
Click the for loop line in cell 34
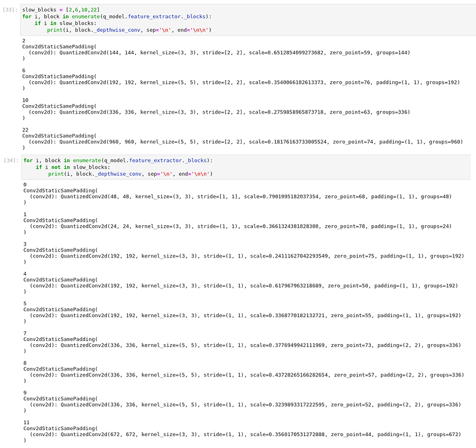pos(117,161)
